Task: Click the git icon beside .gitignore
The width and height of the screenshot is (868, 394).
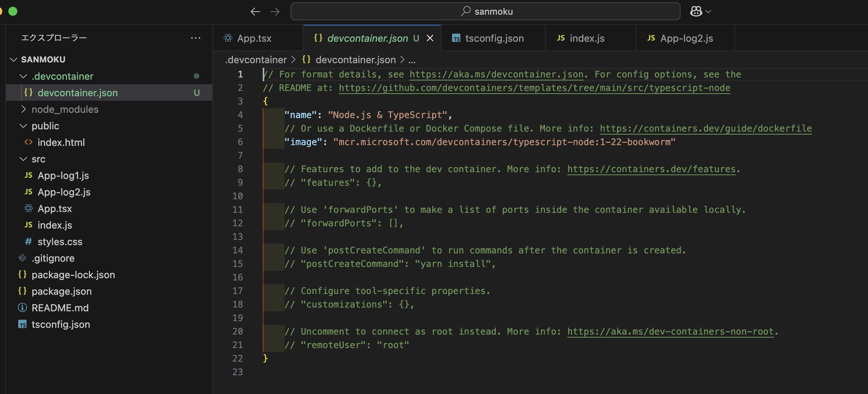Action: pos(22,258)
